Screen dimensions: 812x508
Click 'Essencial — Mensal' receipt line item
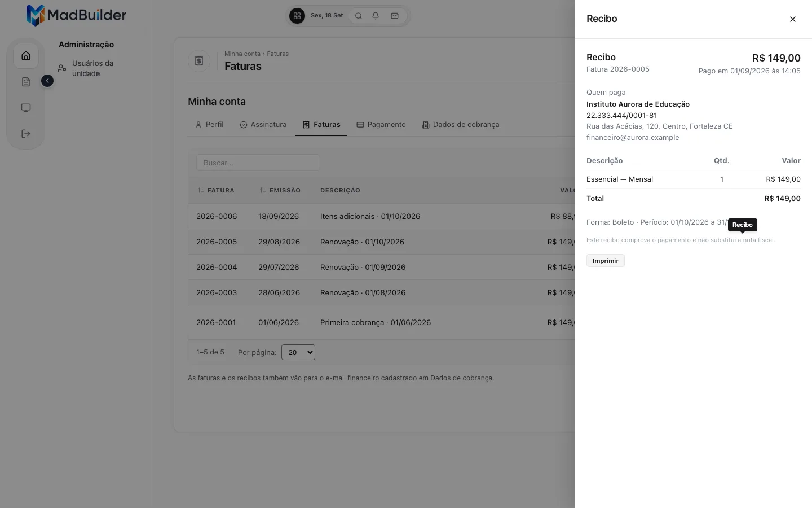tap(620, 179)
